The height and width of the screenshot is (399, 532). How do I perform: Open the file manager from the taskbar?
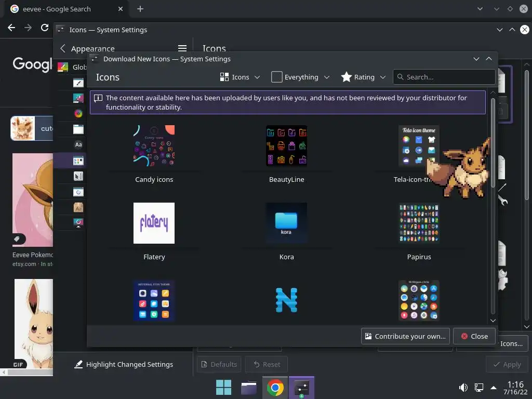tap(249, 388)
